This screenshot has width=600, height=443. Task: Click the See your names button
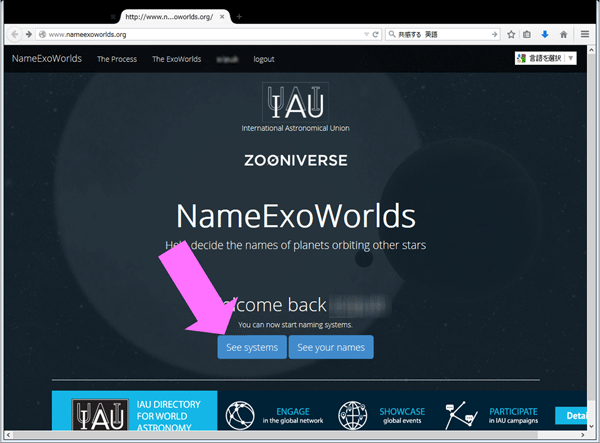pyautogui.click(x=331, y=347)
